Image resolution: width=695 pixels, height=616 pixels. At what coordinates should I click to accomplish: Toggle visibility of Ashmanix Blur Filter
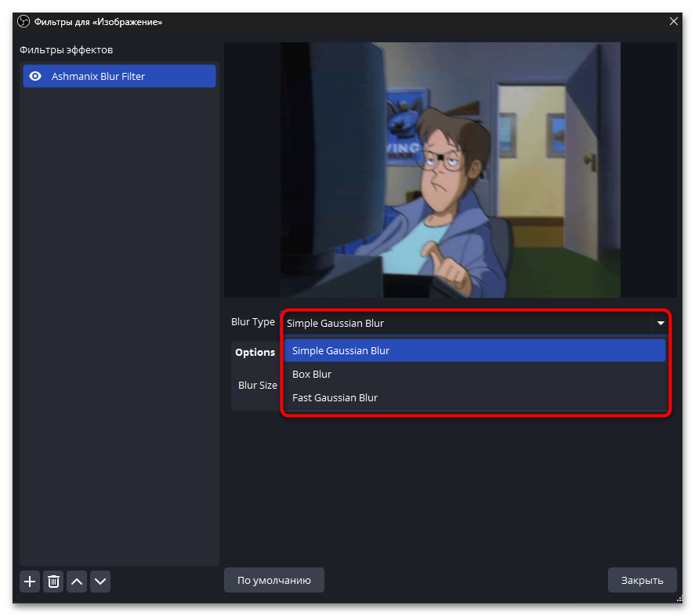click(35, 76)
